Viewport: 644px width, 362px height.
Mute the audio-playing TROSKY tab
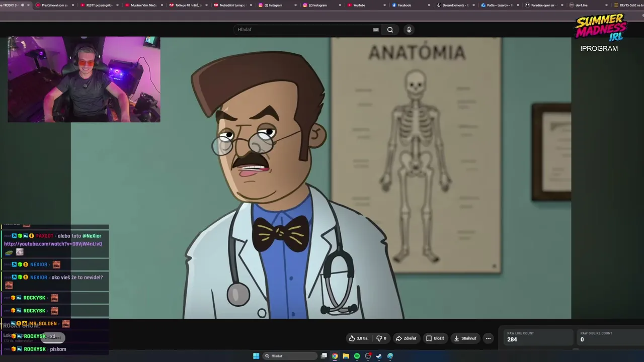pyautogui.click(x=22, y=5)
